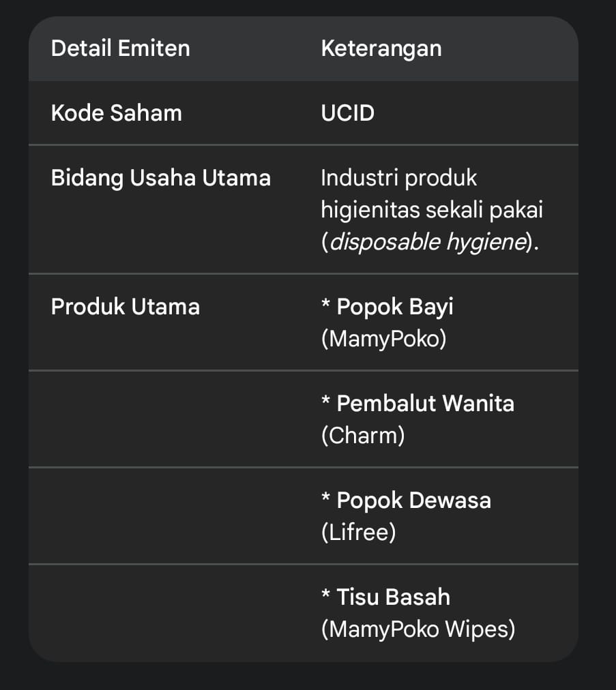Image resolution: width=616 pixels, height=690 pixels.
Task: Click the 'higienitas sekali pakai' text line
Action: tap(431, 210)
